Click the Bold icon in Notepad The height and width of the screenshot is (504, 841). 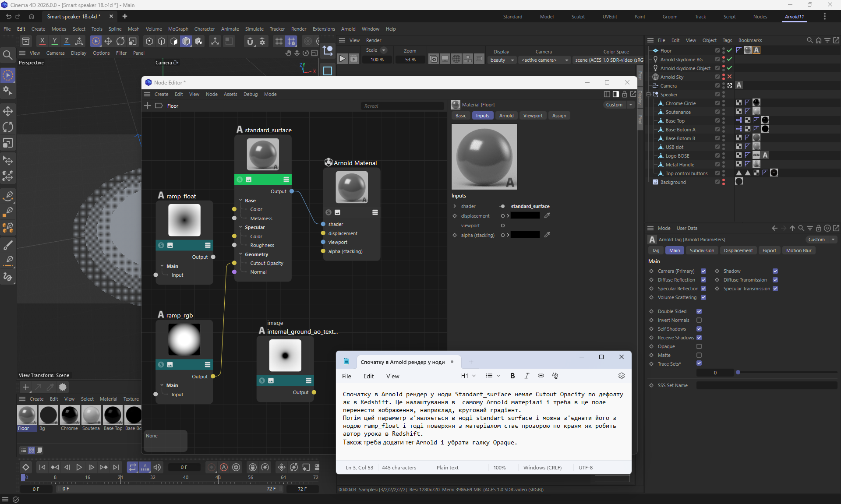(x=512, y=376)
